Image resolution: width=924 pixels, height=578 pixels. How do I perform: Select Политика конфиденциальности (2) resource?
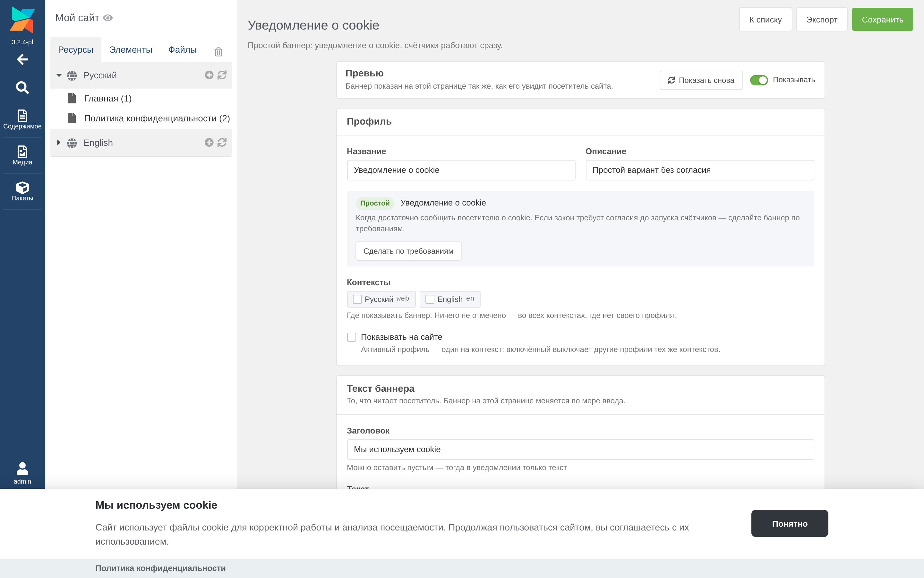pos(157,118)
